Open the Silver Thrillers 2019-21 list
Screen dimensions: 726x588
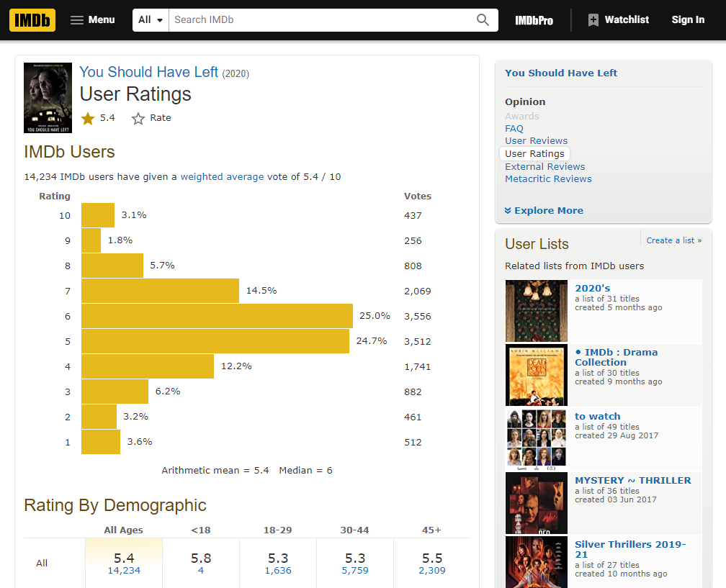point(630,549)
